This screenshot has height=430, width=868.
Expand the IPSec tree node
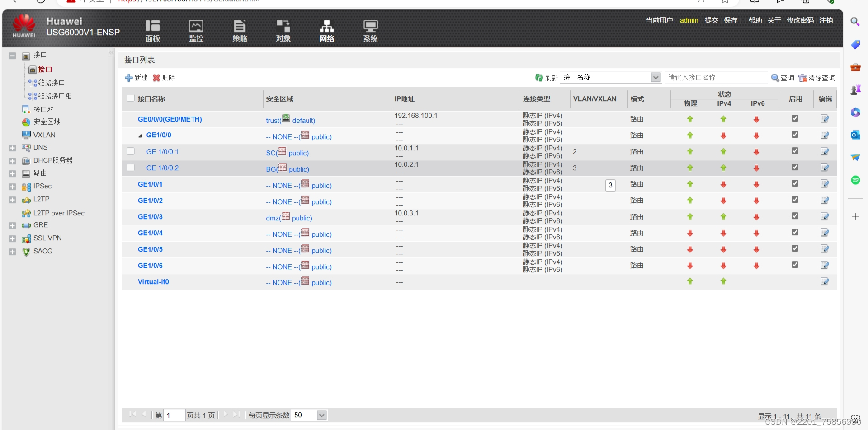pyautogui.click(x=12, y=187)
